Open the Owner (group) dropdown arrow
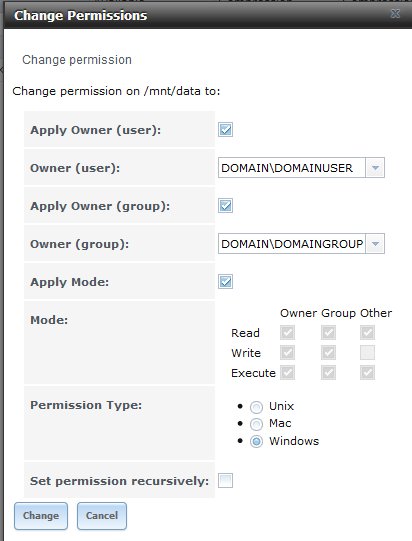The height and width of the screenshot is (541, 412). [x=375, y=244]
